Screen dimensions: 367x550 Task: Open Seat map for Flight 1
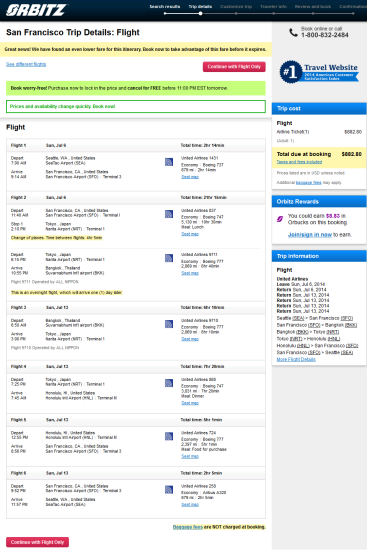click(190, 177)
